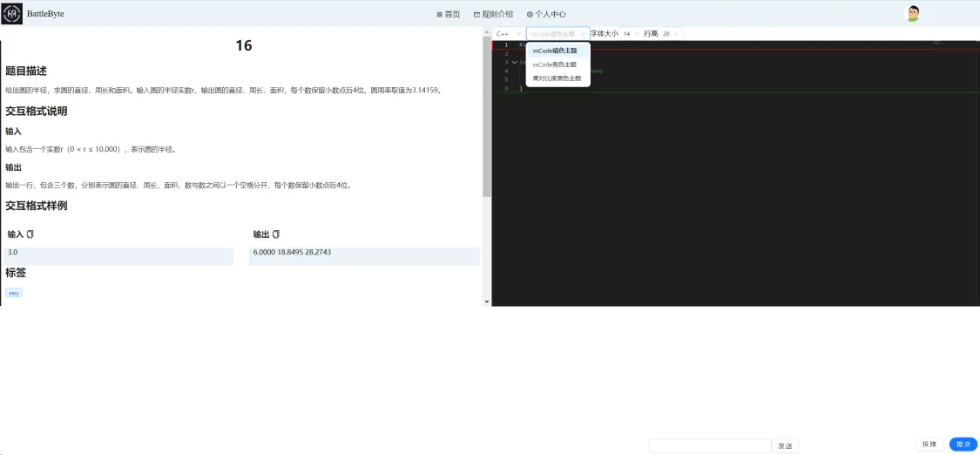Image resolution: width=980 pixels, height=455 pixels.
Task: Open the C++ language dropdown
Action: tap(508, 34)
